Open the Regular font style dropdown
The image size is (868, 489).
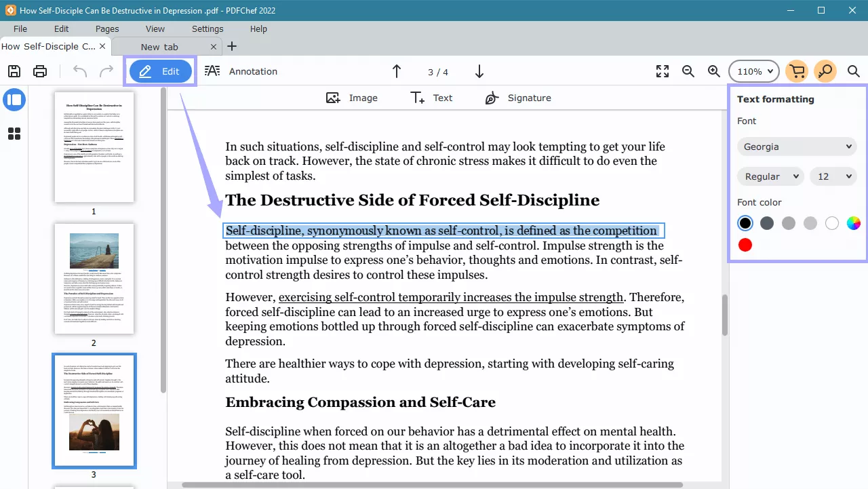770,176
